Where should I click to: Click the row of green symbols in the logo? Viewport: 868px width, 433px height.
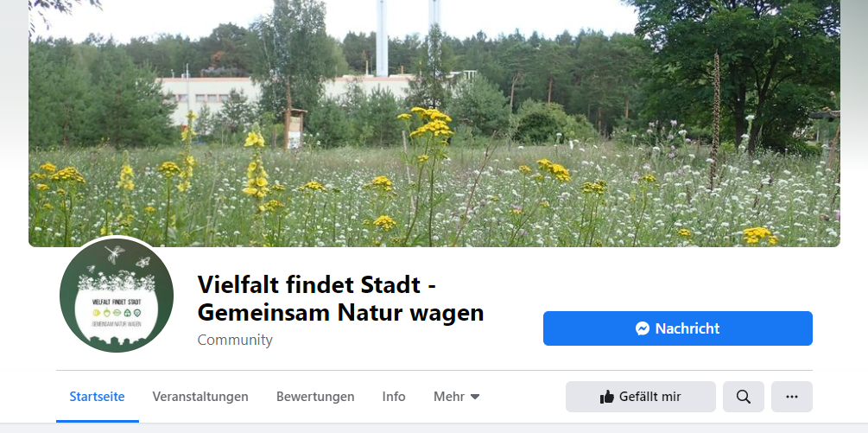[117, 313]
